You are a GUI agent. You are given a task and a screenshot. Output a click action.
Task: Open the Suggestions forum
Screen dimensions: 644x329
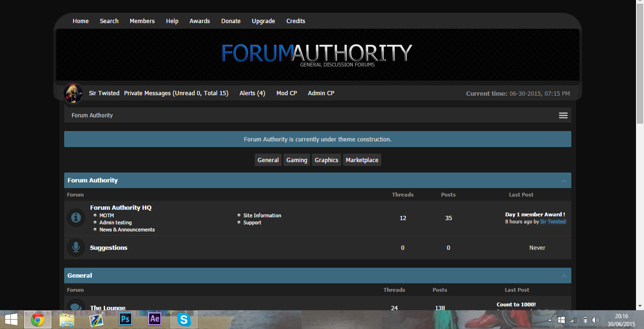coord(109,247)
